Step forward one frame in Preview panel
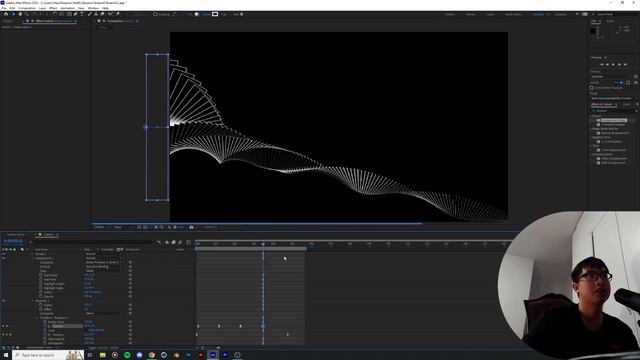This screenshot has width=640, height=360. click(619, 64)
